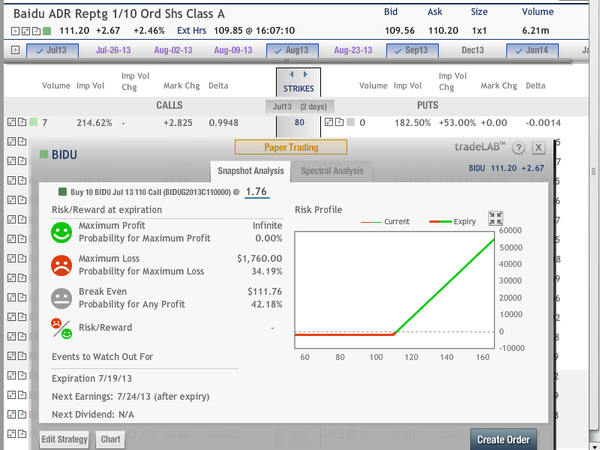Click the horizontal scrollbar under the expiration tabs
Screen dimensions: 600x450
click(287, 61)
